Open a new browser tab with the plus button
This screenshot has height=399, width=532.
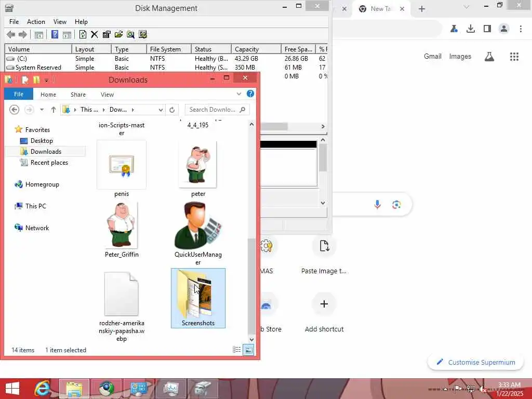[422, 9]
